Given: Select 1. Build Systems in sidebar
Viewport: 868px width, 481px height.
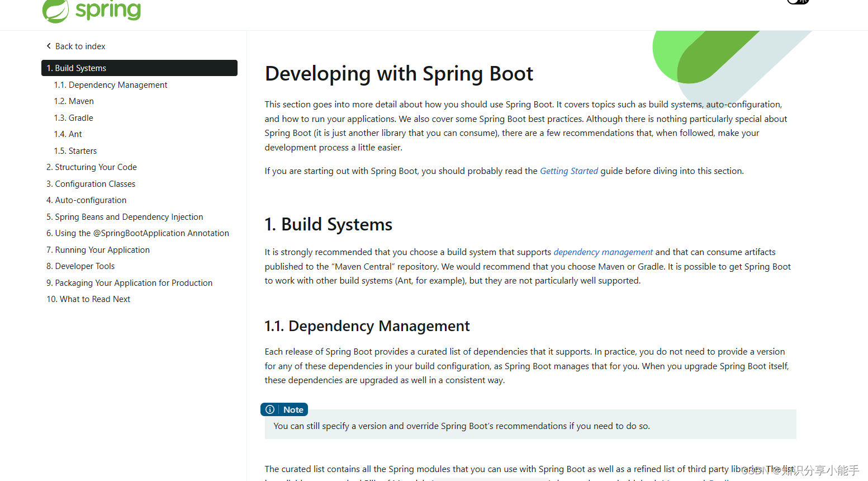Looking at the screenshot, I should coord(139,68).
